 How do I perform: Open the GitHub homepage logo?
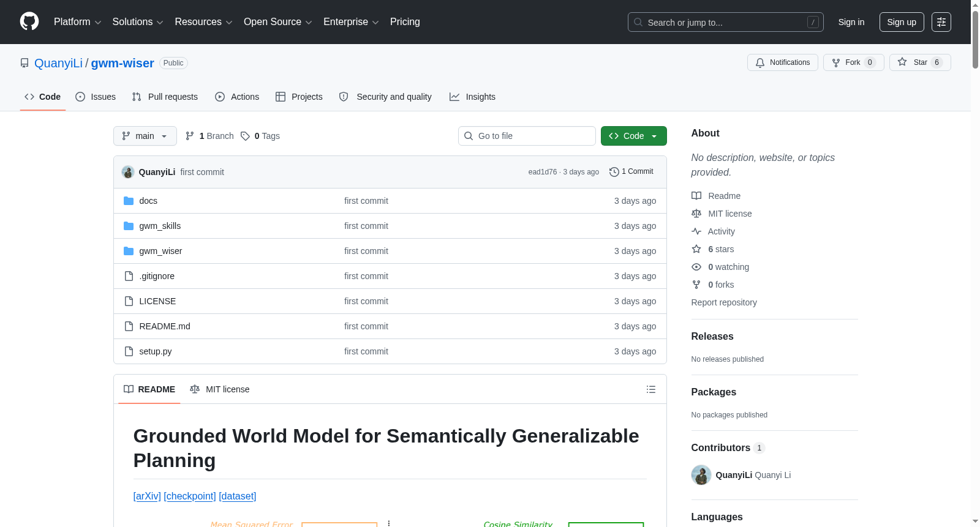pyautogui.click(x=29, y=22)
